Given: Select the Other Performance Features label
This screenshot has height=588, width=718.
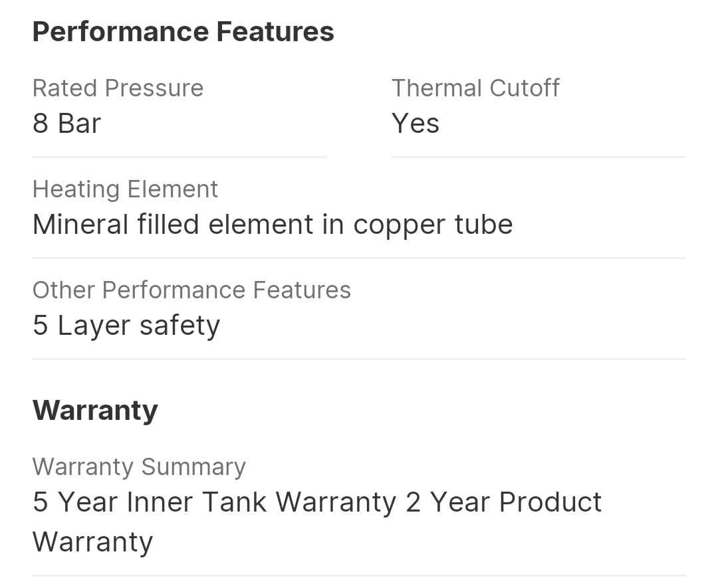Looking at the screenshot, I should (x=191, y=290).
